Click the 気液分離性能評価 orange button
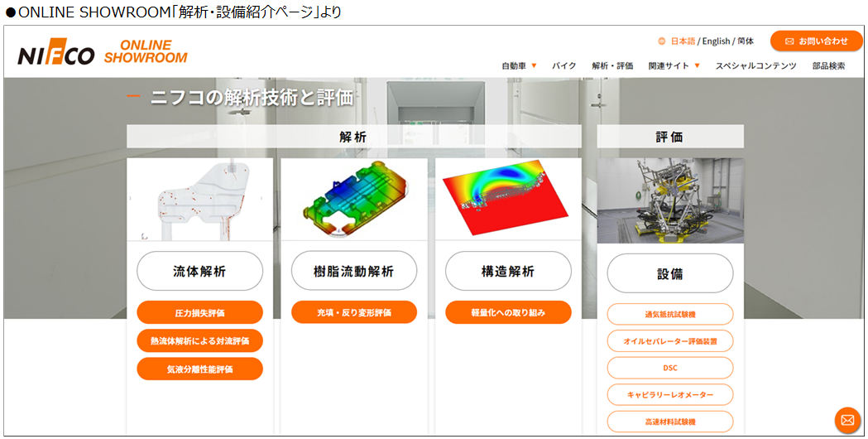Screen dimensions: 868x439 [x=200, y=369]
